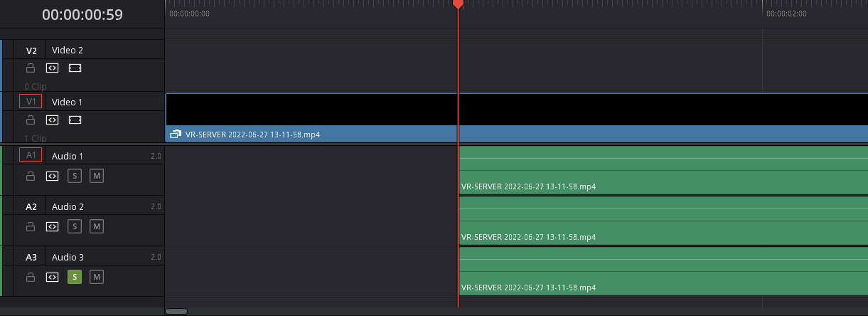Lock the Audio 1 track
This screenshot has height=316, width=868.
(31, 176)
